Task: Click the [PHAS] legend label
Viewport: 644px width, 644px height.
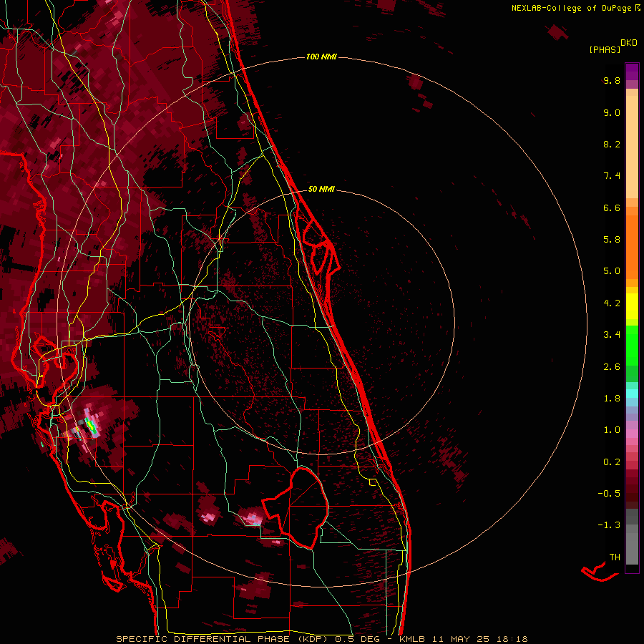Action: click(605, 49)
